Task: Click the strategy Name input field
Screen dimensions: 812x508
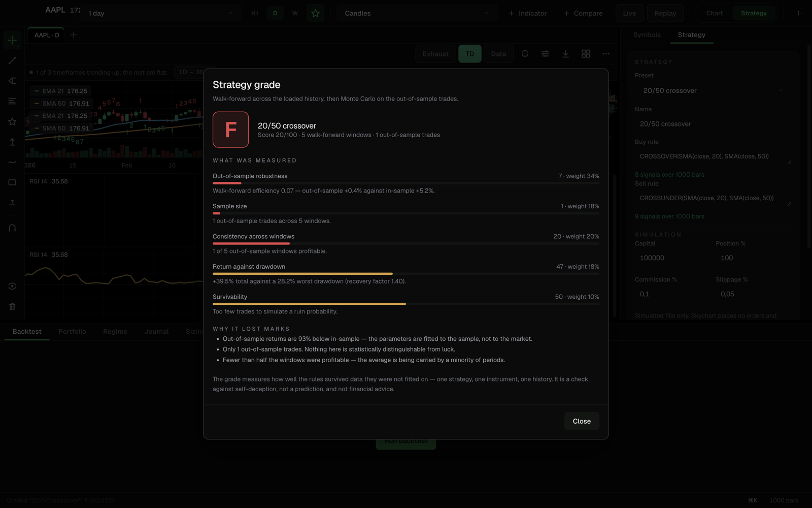Action: 713,124
